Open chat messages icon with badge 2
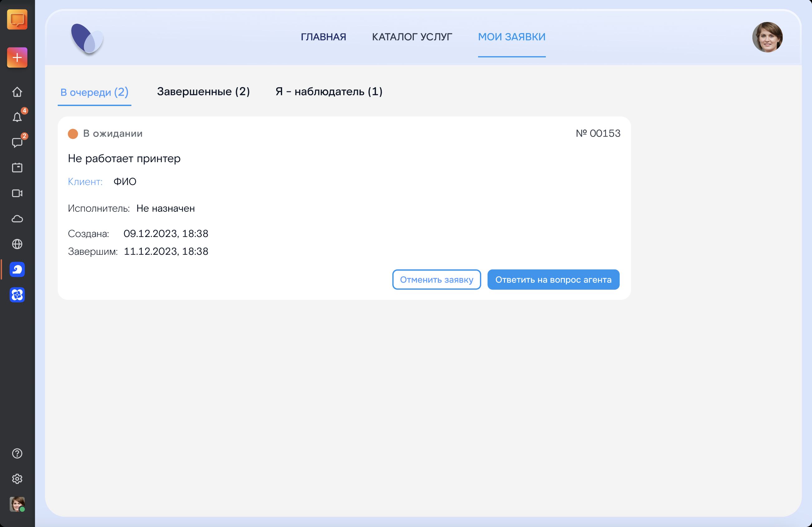The height and width of the screenshot is (527, 812). click(17, 143)
